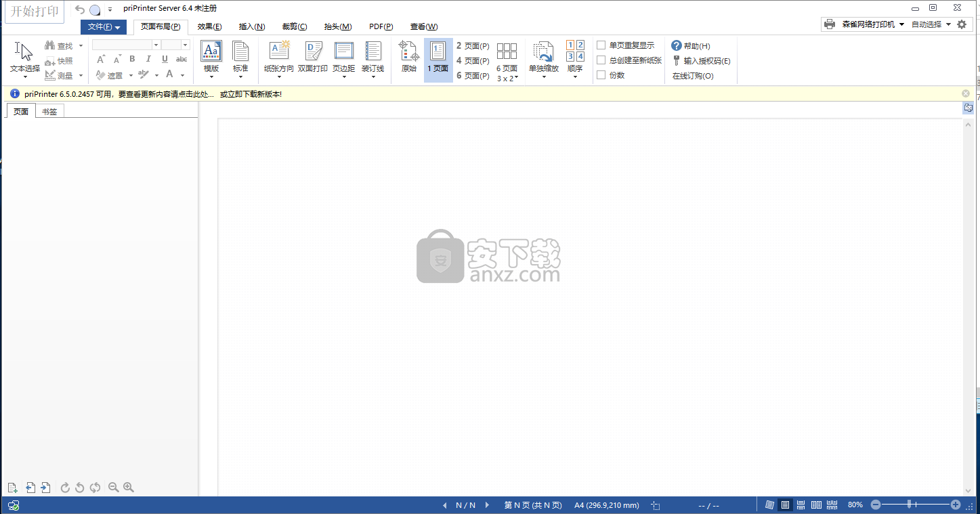Switch to the 裁剪(C) tab
The width and height of the screenshot is (980, 514).
pos(295,27)
